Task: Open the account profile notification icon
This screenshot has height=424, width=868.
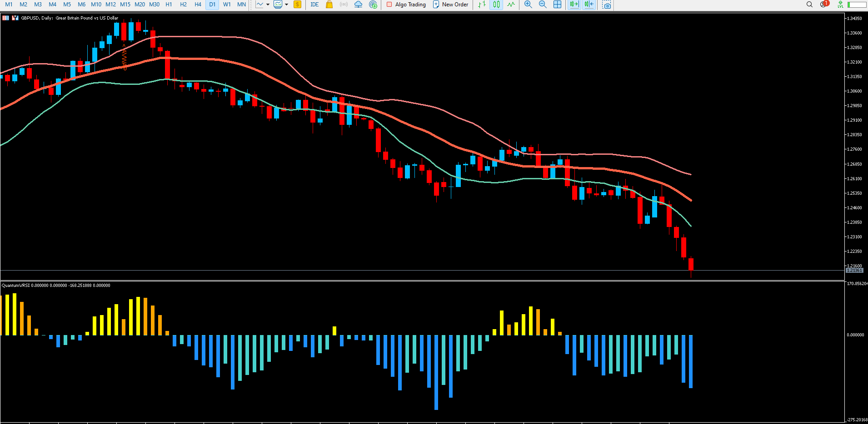Action: (824, 4)
